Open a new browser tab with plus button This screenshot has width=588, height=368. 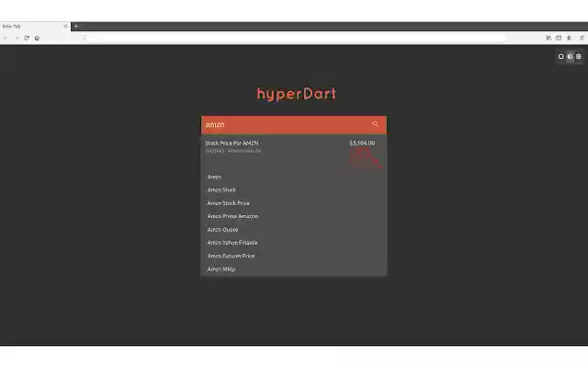pos(76,27)
